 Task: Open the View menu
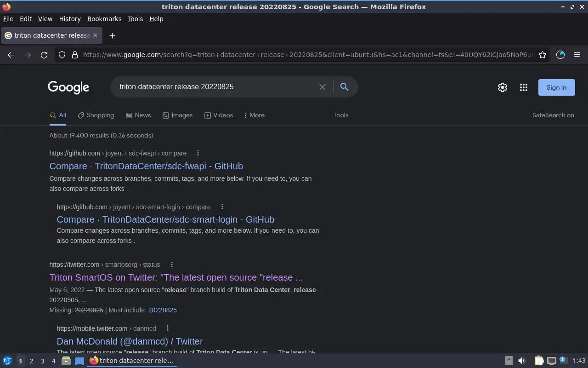click(45, 19)
